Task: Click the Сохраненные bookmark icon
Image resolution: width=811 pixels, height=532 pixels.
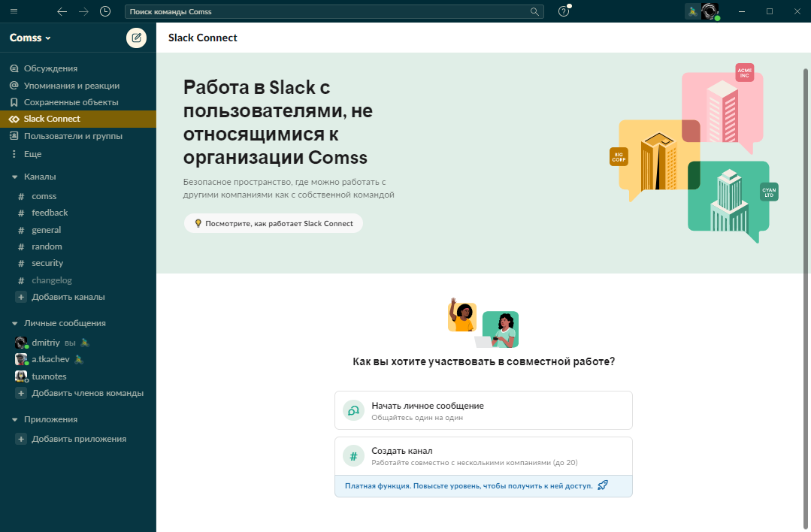Action: coord(14,102)
